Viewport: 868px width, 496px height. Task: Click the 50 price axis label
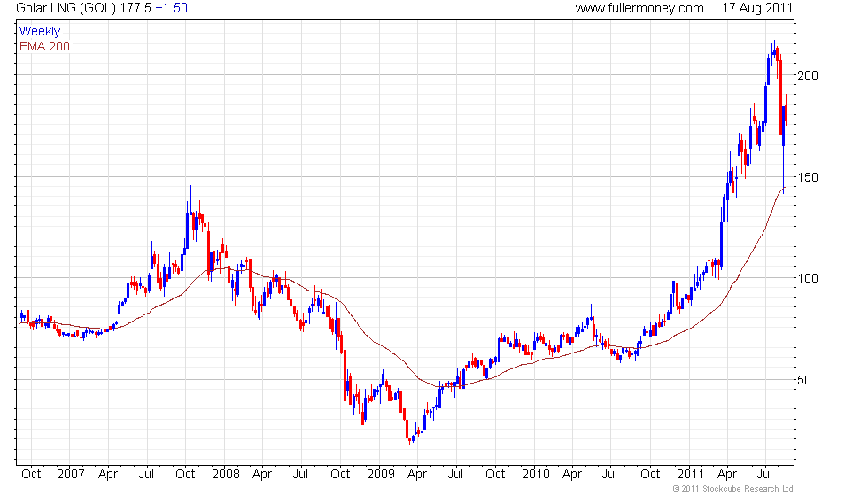click(x=804, y=380)
